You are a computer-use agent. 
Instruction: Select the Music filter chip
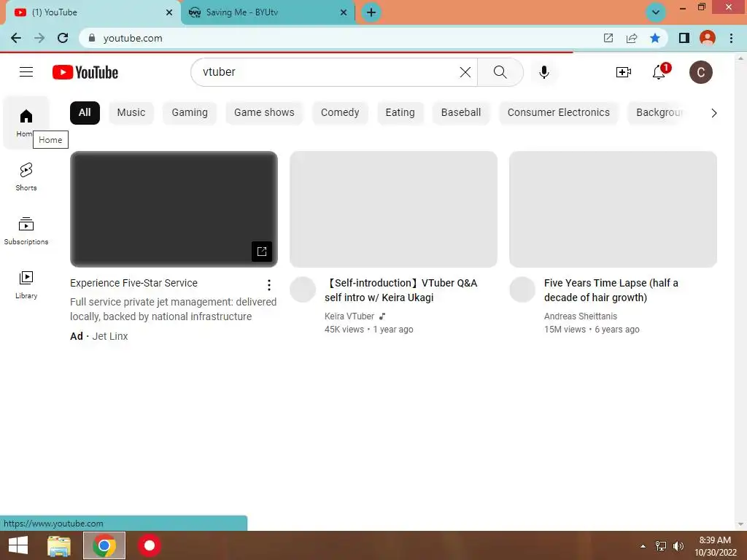pyautogui.click(x=131, y=113)
